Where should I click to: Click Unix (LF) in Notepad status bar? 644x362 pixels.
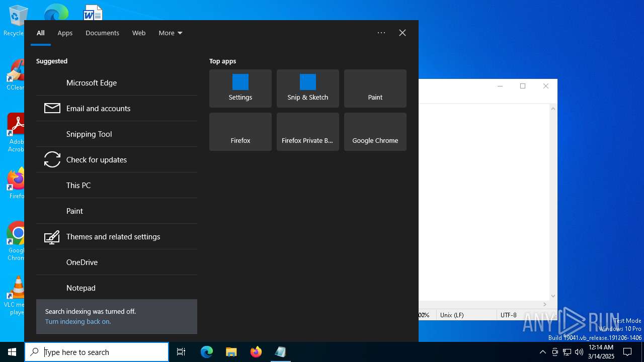pos(452,315)
